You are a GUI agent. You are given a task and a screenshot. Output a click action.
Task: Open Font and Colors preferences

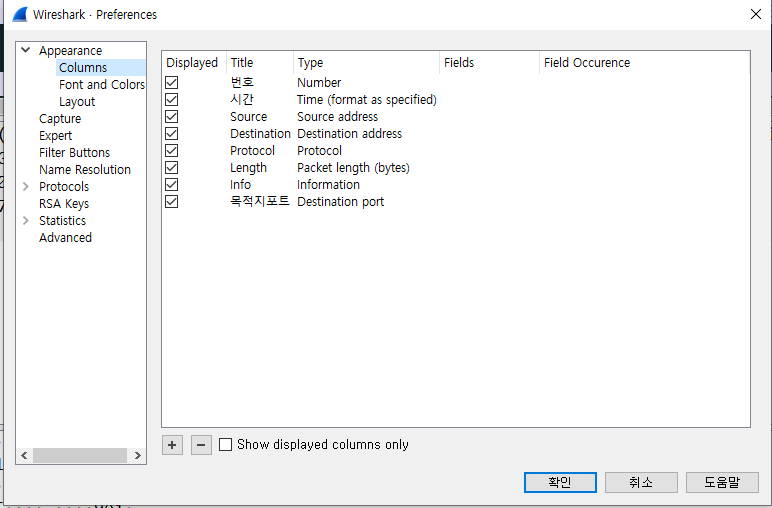[x=102, y=85]
